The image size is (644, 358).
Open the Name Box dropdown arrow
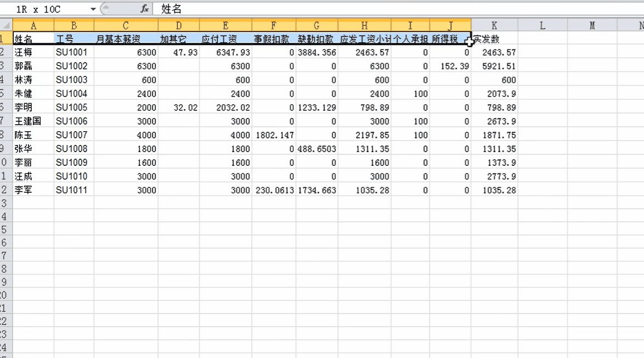pyautogui.click(x=93, y=9)
